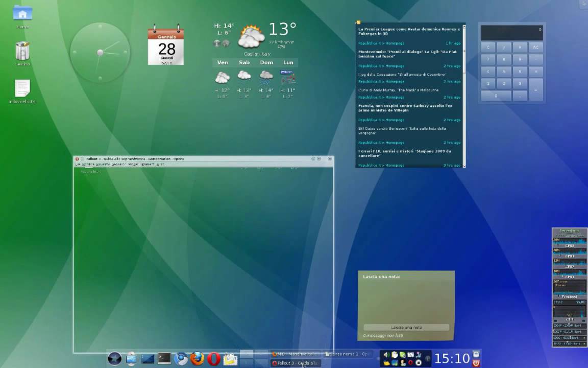Open the Visualizza menu in Opera window
588x368 pixels.
tap(103, 165)
